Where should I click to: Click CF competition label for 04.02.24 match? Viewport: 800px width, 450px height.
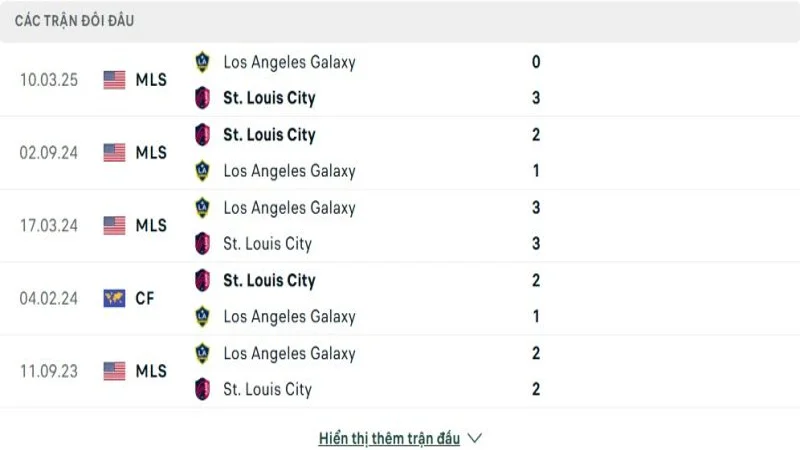coord(145,298)
